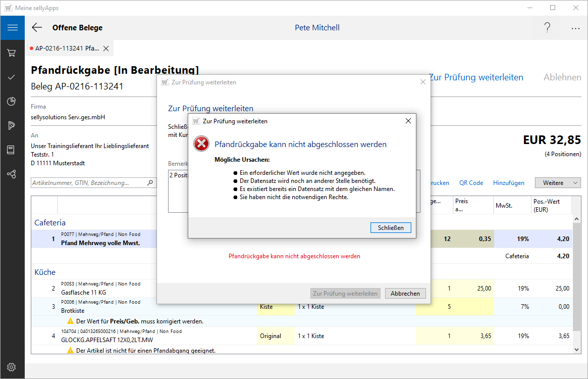The width and height of the screenshot is (588, 379).
Task: Open settings gear in the sidebar
Action: coord(12,367)
